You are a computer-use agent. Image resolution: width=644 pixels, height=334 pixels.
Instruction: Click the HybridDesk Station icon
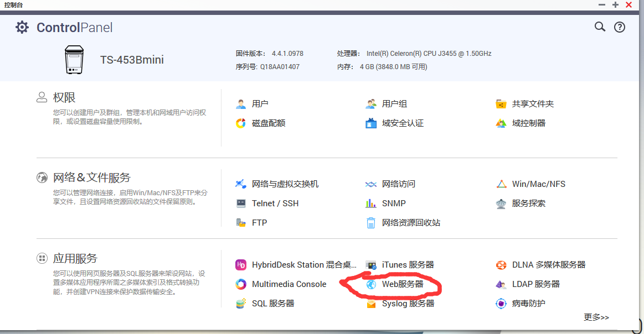tap(241, 265)
